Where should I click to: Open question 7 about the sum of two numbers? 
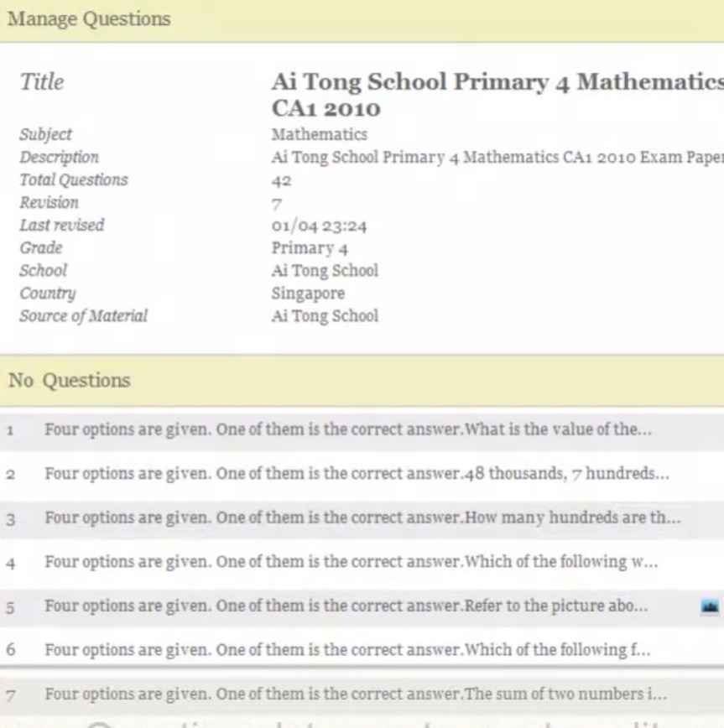(x=355, y=694)
